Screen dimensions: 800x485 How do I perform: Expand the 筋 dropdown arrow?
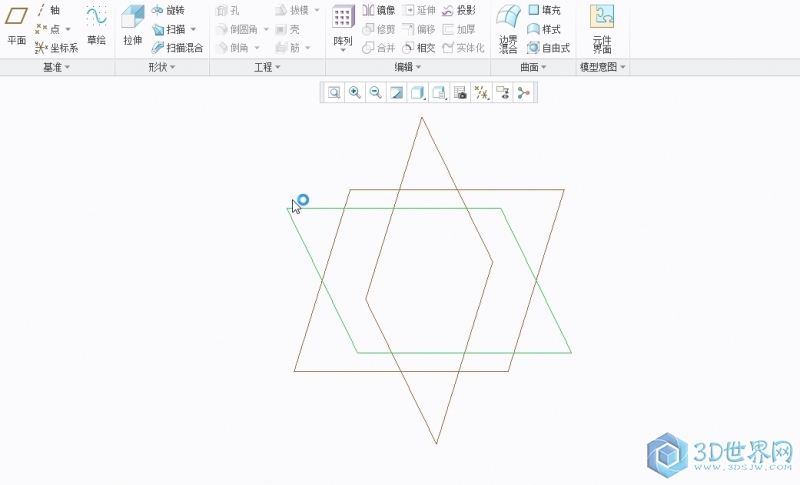[x=308, y=48]
